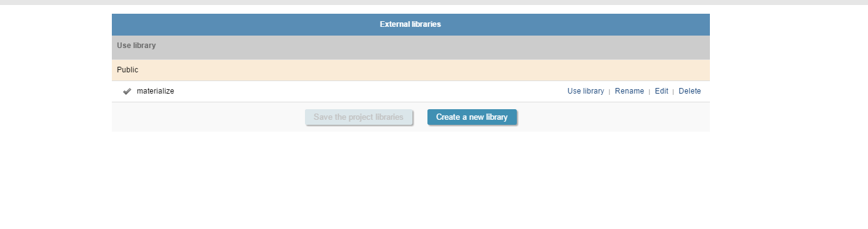Click the Use library column header
The width and height of the screenshot is (868, 229).
pos(136,46)
